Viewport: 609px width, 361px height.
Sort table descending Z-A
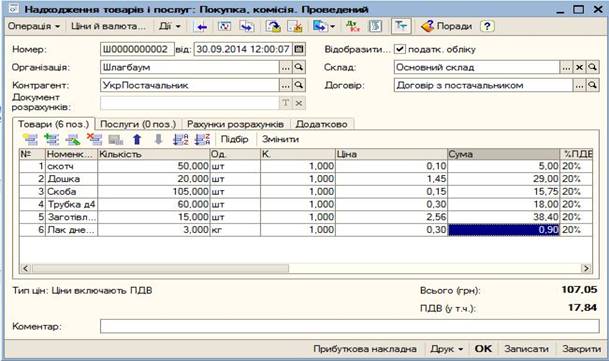tap(202, 139)
